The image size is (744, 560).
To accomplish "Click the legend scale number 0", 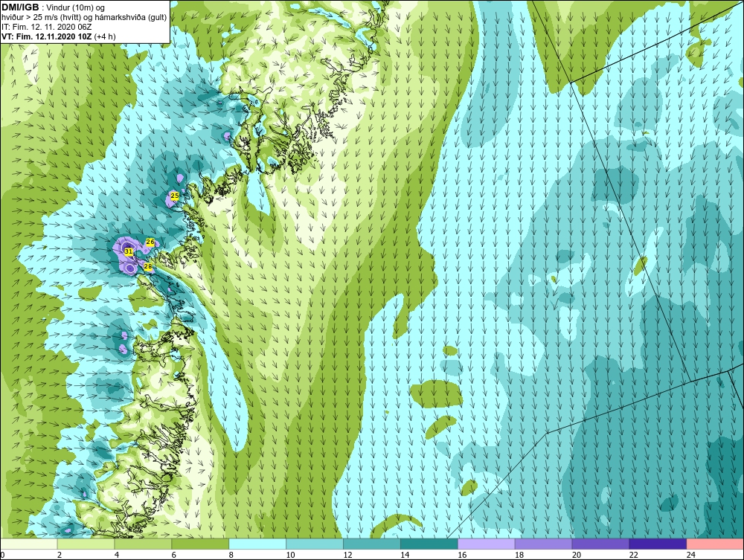I will 2,555.
